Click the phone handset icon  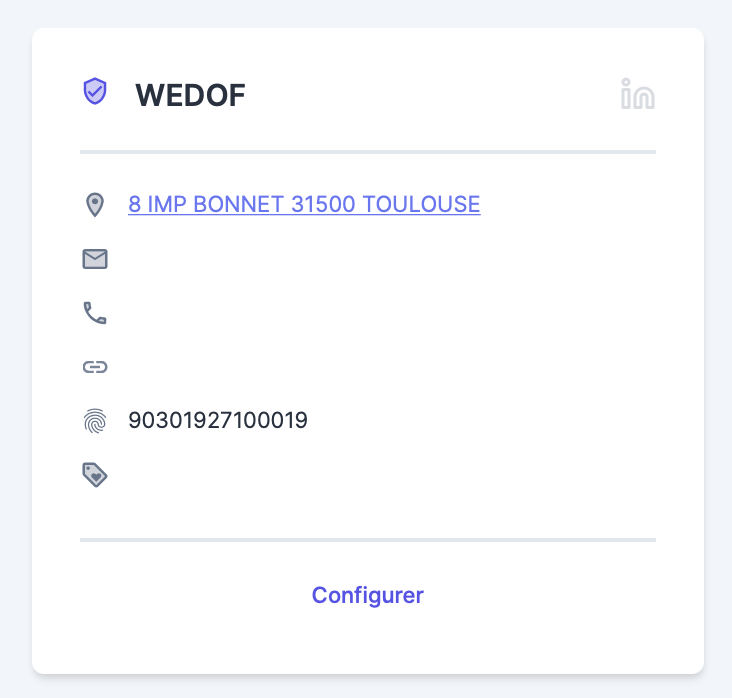pyautogui.click(x=95, y=314)
